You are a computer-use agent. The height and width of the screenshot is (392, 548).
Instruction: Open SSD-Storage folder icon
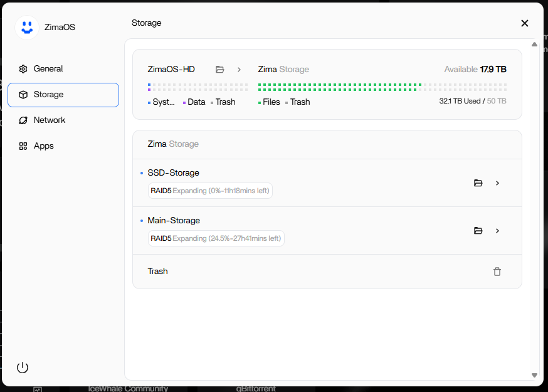[478, 183]
